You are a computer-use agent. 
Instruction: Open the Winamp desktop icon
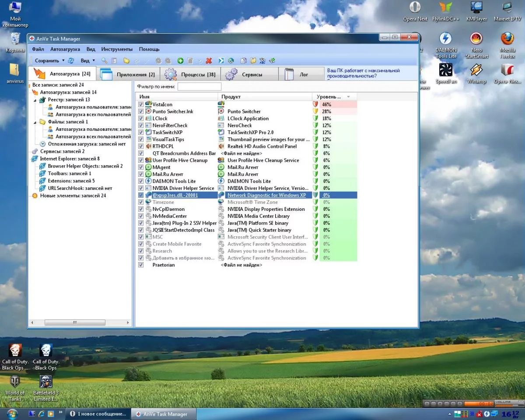click(x=476, y=73)
